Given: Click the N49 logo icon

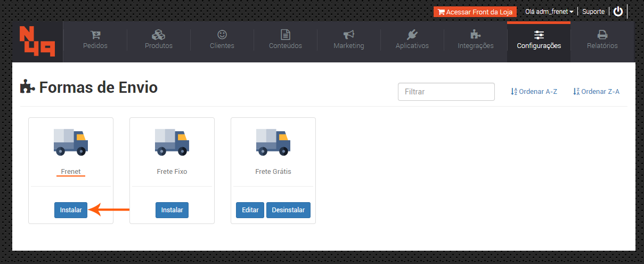Looking at the screenshot, I should 37,42.
